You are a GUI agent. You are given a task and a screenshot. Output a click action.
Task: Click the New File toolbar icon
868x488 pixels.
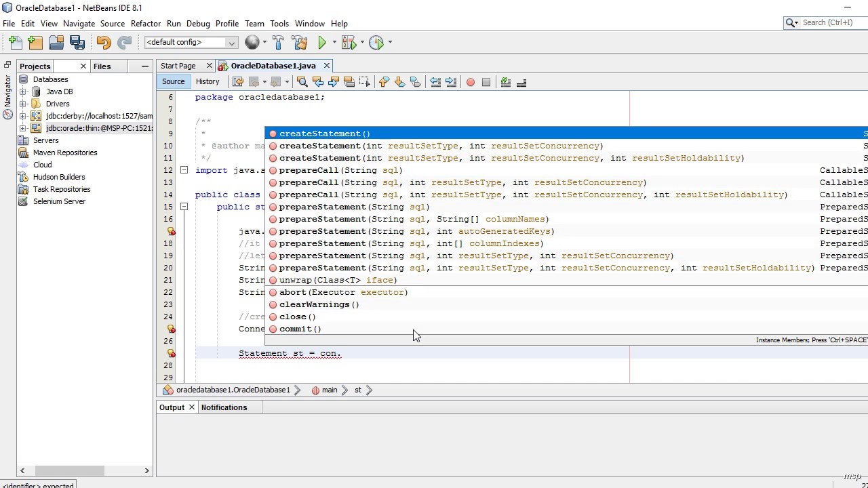click(x=15, y=42)
